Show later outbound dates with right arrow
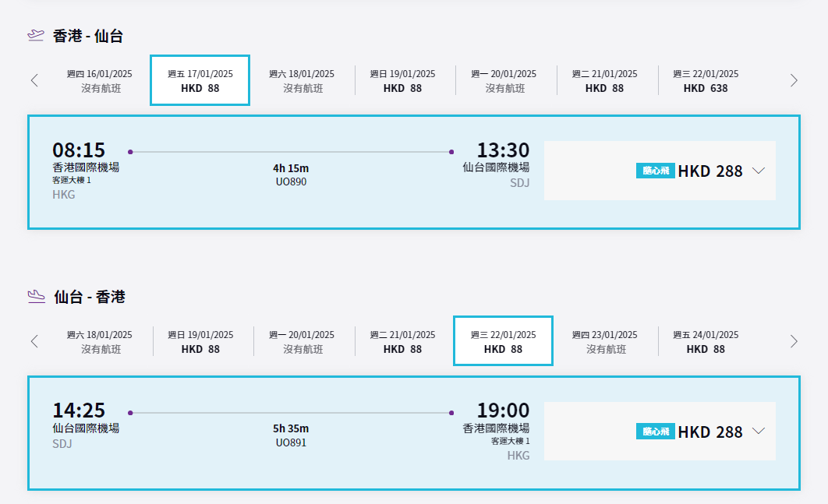The width and height of the screenshot is (828, 504). click(x=794, y=80)
